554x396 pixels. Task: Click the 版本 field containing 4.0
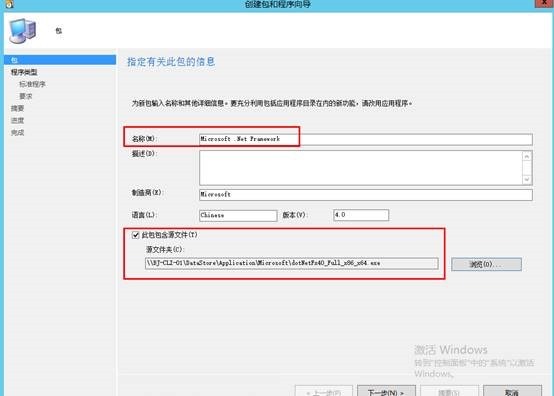click(361, 215)
